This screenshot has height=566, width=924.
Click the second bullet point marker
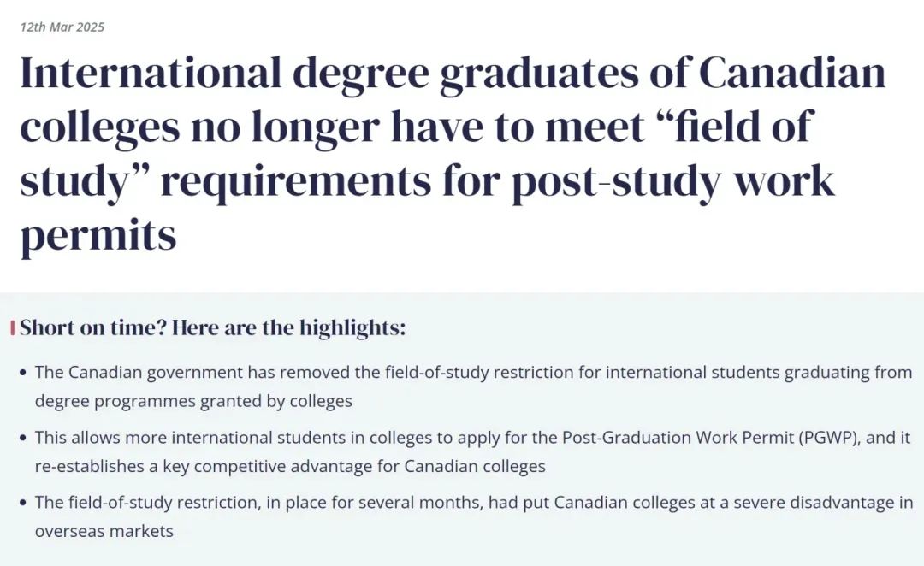pyautogui.click(x=23, y=439)
